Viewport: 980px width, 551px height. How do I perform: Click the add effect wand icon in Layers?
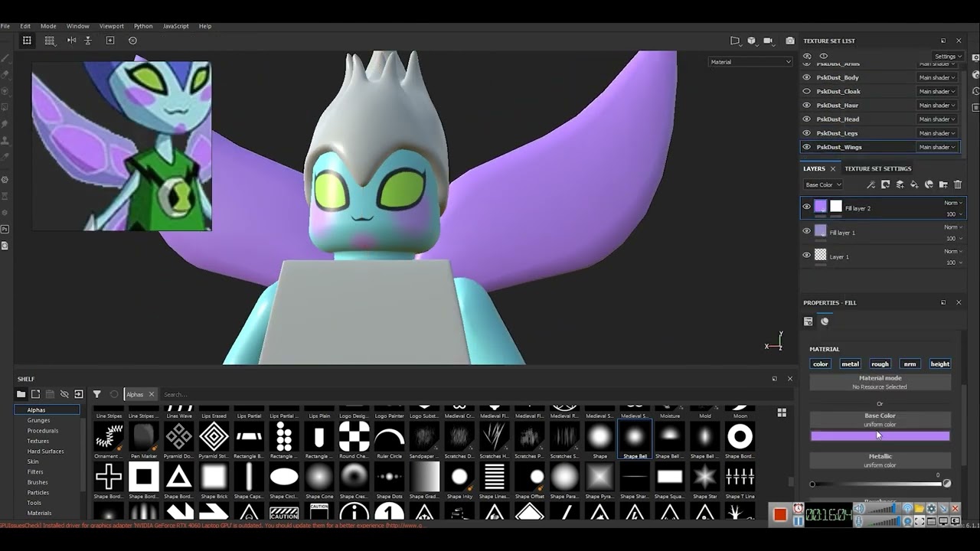tap(871, 184)
